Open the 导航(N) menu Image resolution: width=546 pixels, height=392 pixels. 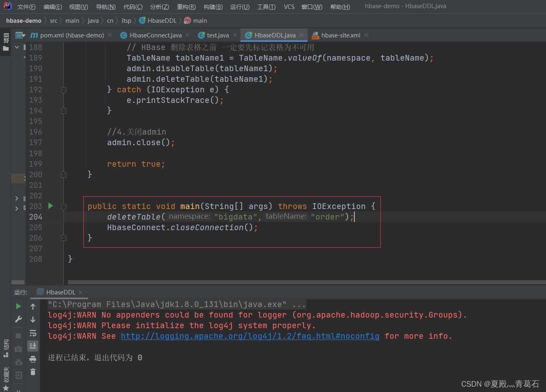(106, 7)
